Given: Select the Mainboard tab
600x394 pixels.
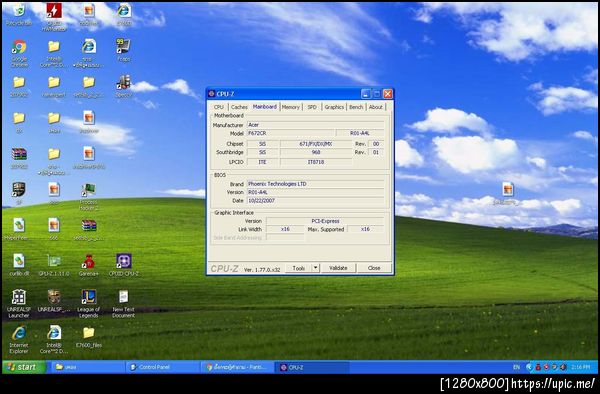Looking at the screenshot, I should tap(264, 107).
